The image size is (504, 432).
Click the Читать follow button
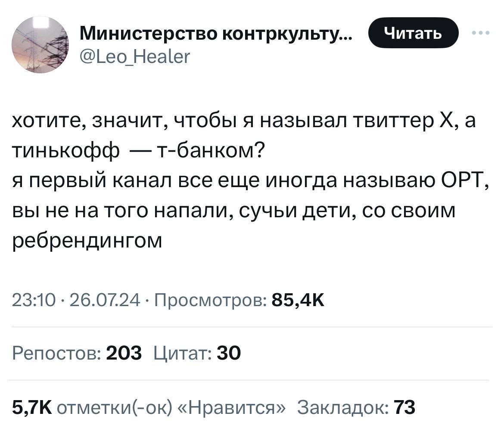pyautogui.click(x=414, y=32)
